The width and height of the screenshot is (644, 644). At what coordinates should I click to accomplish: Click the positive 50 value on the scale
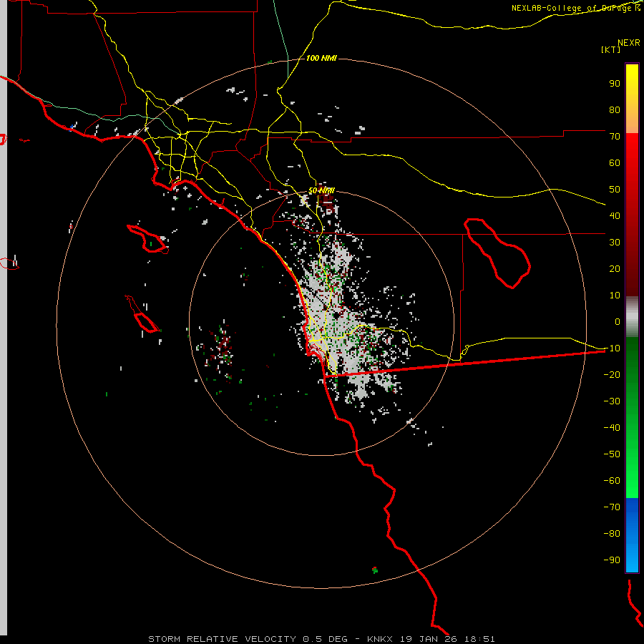pos(615,190)
